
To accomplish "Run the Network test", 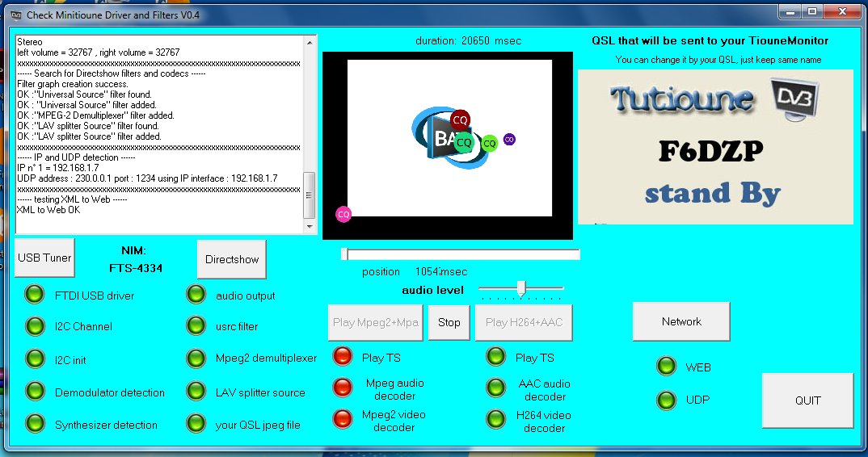I will 680,321.
